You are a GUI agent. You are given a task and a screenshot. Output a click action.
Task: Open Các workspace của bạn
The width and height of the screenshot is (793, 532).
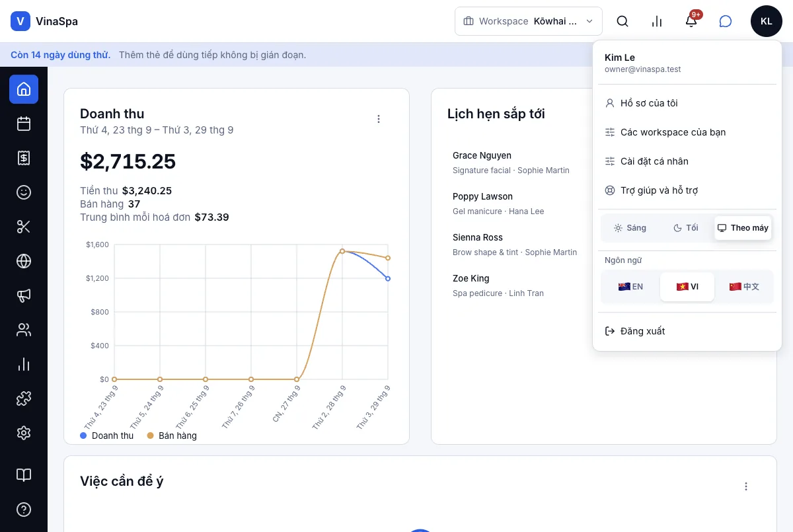[x=687, y=132]
